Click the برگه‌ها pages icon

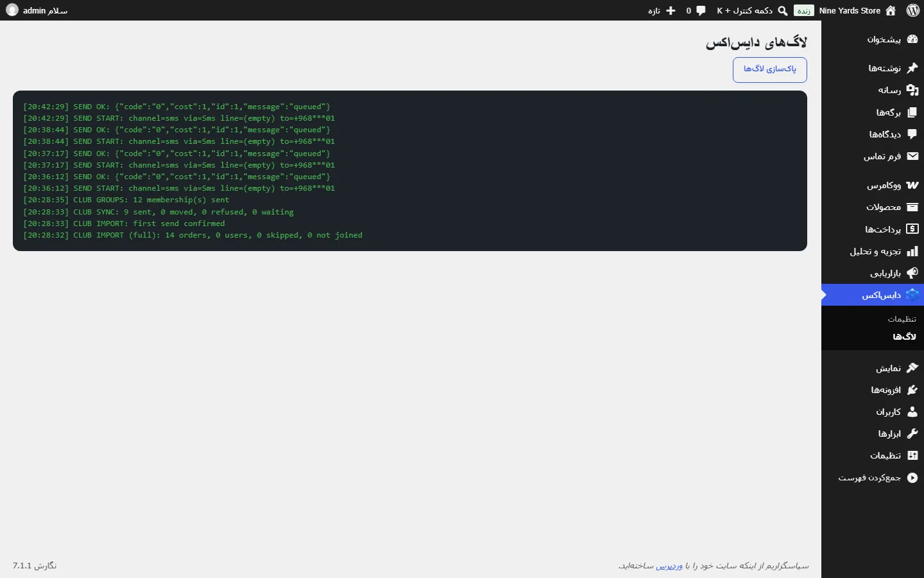(x=913, y=112)
